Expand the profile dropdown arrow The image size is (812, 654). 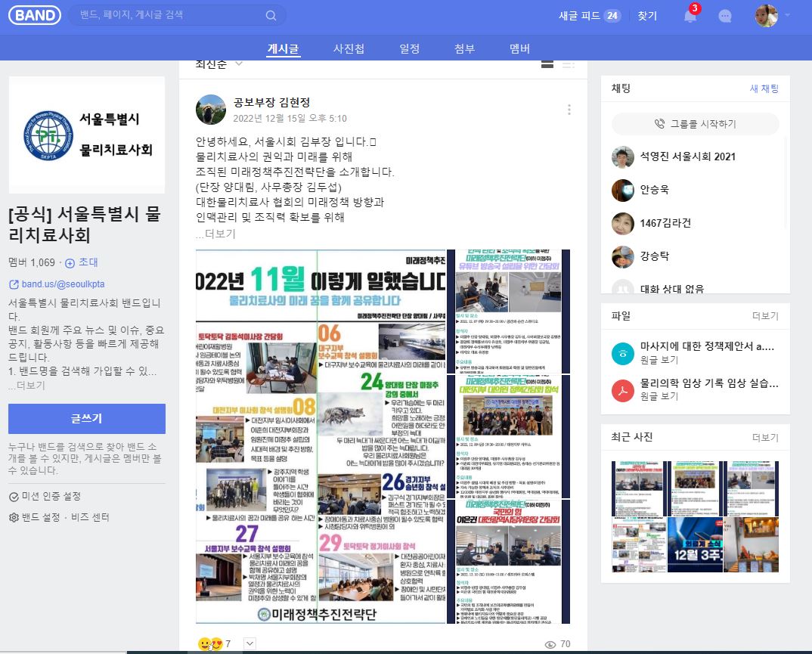(787, 16)
